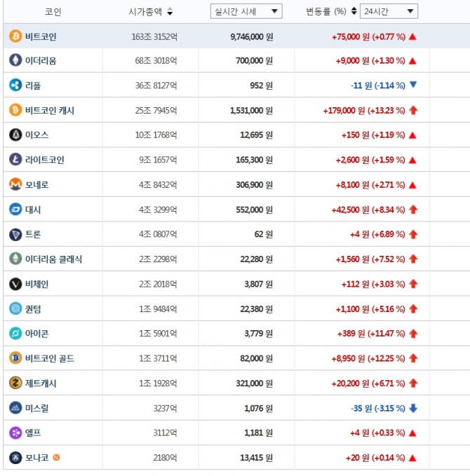Select the 비트코인 골드 row name
470x476 pixels.
[x=49, y=358]
